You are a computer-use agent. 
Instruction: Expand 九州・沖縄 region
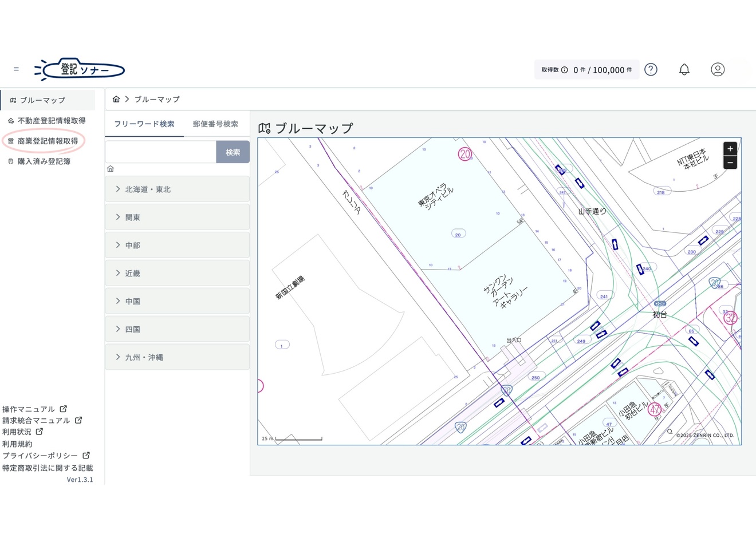click(x=177, y=357)
